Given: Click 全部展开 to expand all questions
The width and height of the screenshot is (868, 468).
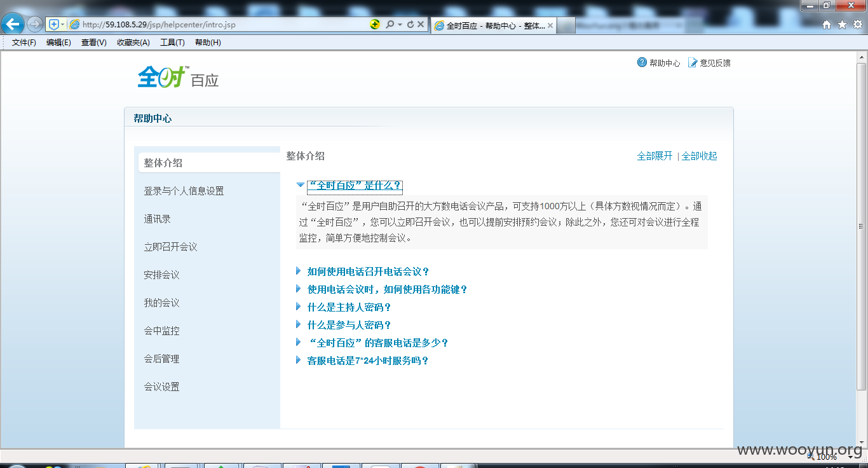Looking at the screenshot, I should point(654,156).
